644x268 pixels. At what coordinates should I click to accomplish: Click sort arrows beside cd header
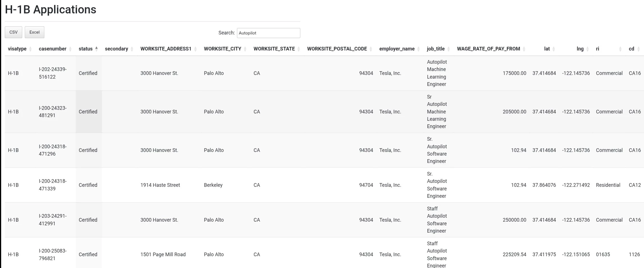pyautogui.click(x=638, y=49)
